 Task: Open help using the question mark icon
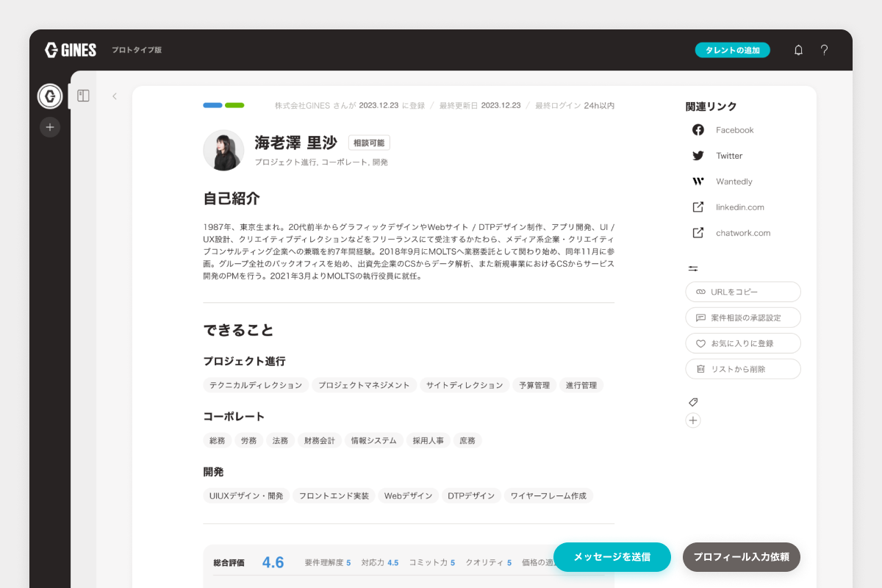coord(824,50)
